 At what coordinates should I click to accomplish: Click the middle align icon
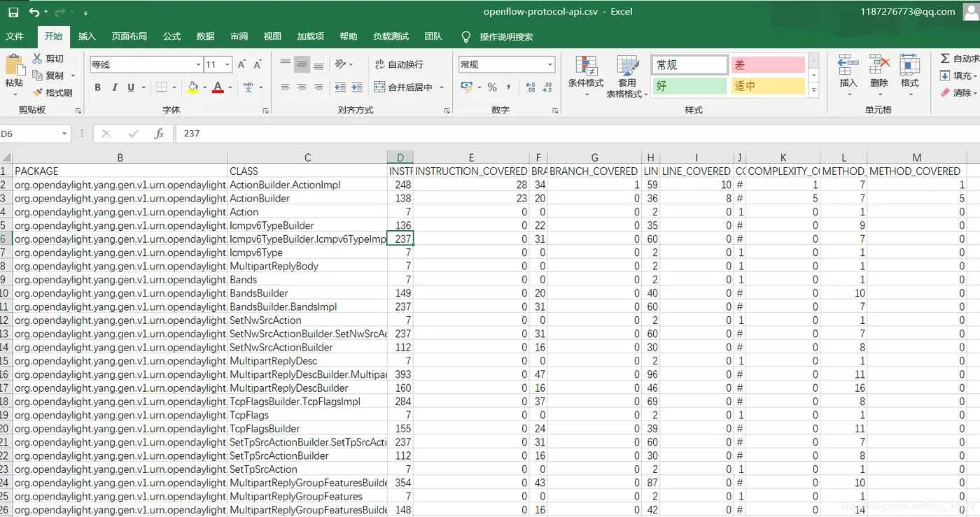(302, 64)
